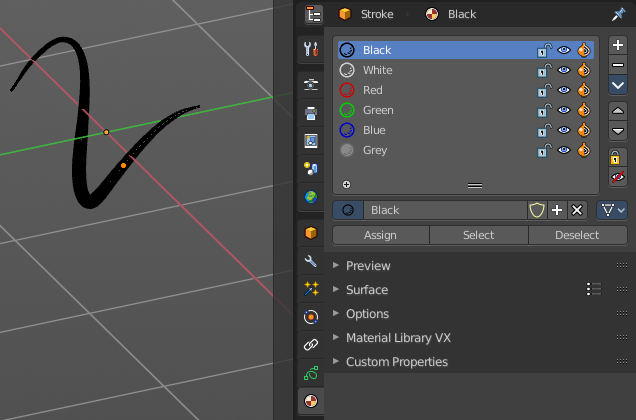Screen dimensions: 636x420
Task: Toggle onion skin for Black material
Action: point(584,50)
